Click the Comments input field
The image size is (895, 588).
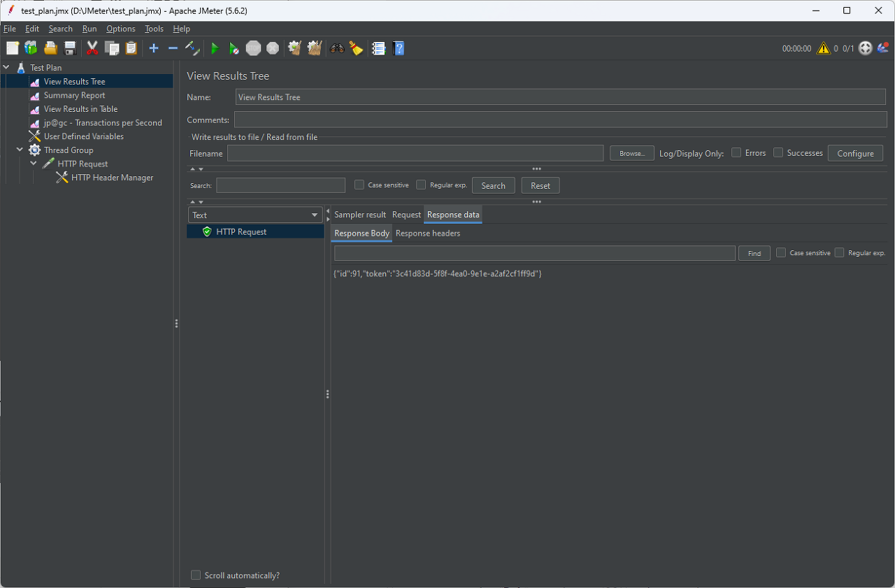click(561, 120)
